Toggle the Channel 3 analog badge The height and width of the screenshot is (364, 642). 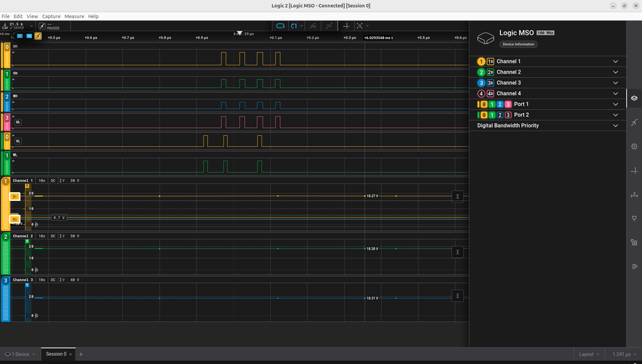[x=481, y=83]
